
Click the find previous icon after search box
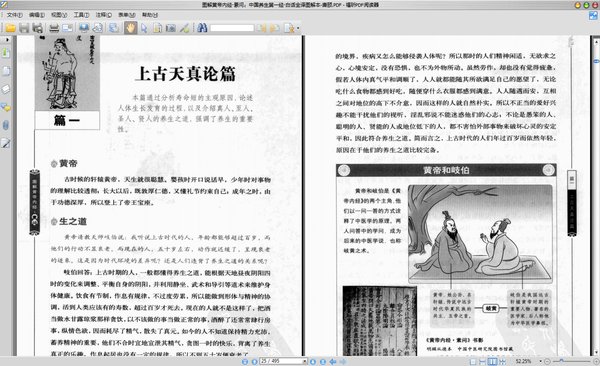(261, 28)
